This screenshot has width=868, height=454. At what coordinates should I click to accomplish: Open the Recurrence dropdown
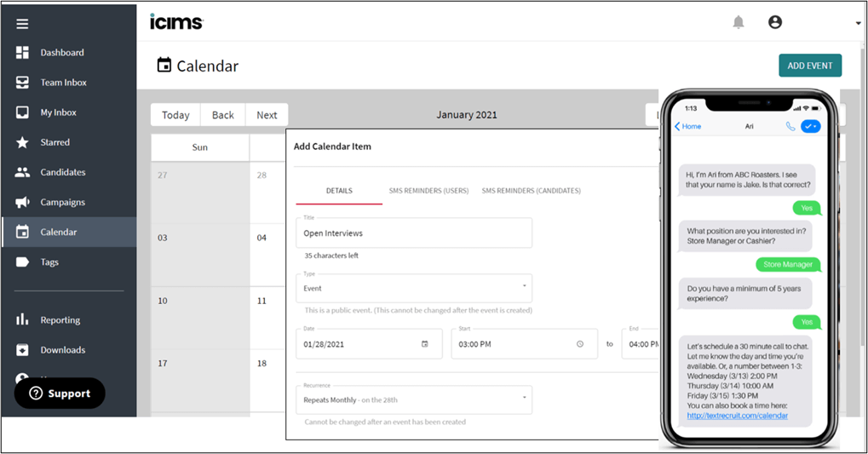524,397
